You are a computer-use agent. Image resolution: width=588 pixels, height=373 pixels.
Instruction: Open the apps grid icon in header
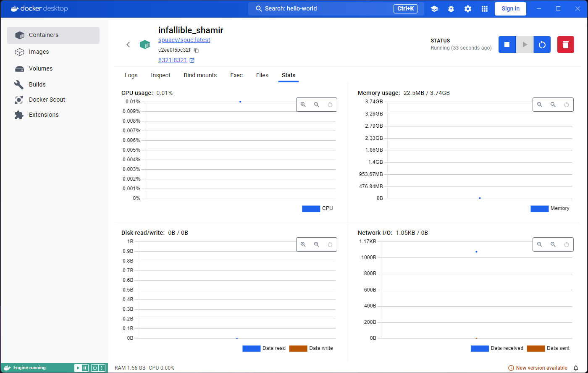[x=485, y=9]
